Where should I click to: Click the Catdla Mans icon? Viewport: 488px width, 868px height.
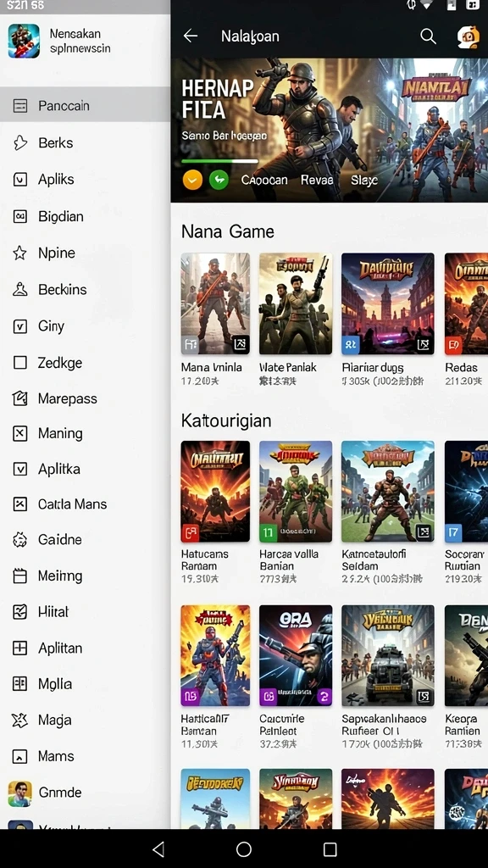point(20,504)
